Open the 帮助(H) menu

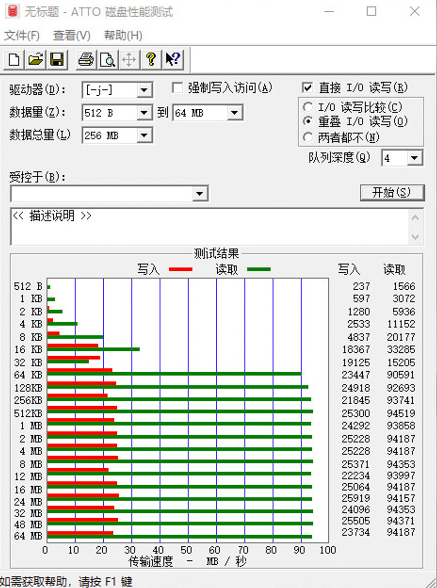pyautogui.click(x=123, y=36)
